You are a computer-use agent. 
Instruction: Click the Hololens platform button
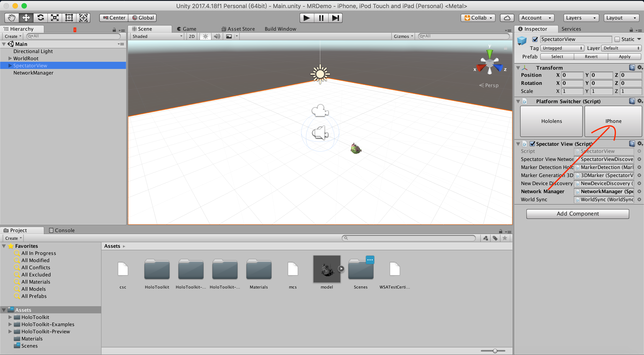click(551, 121)
